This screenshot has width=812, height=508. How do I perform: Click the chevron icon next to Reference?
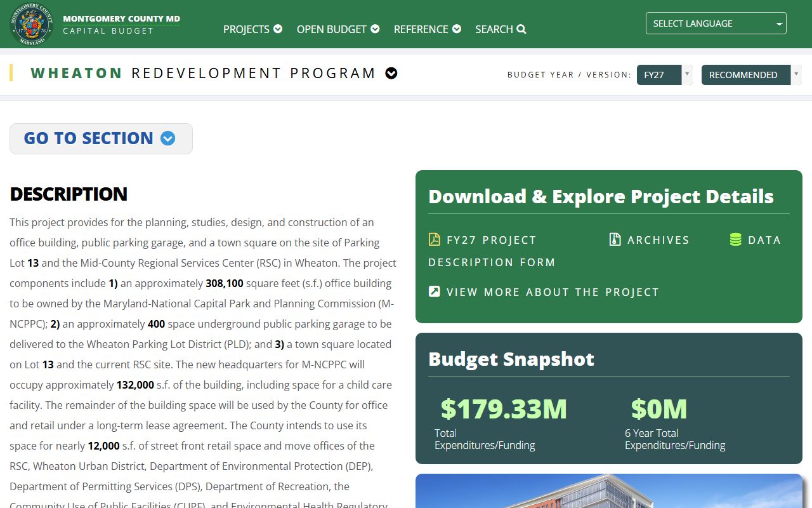[457, 29]
